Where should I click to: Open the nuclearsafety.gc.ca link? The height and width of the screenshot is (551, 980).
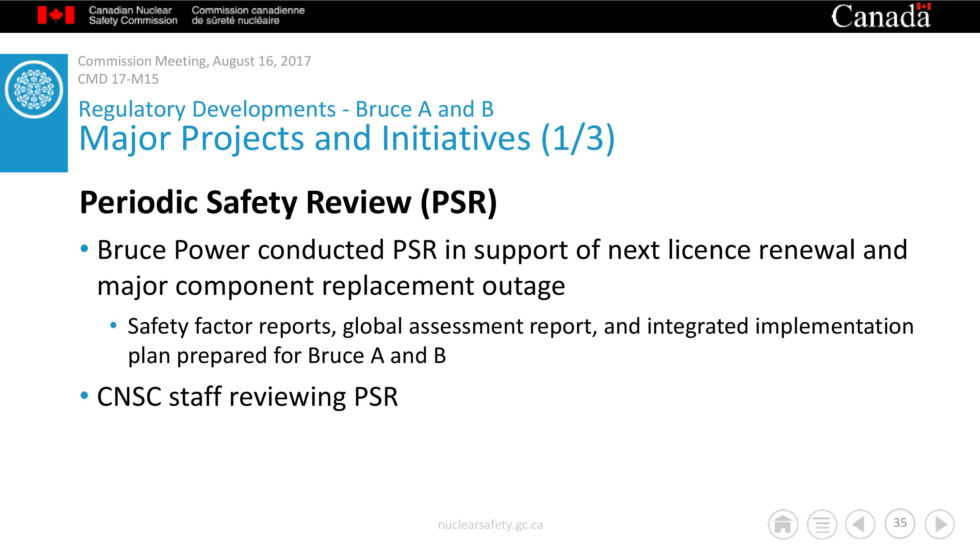490,525
